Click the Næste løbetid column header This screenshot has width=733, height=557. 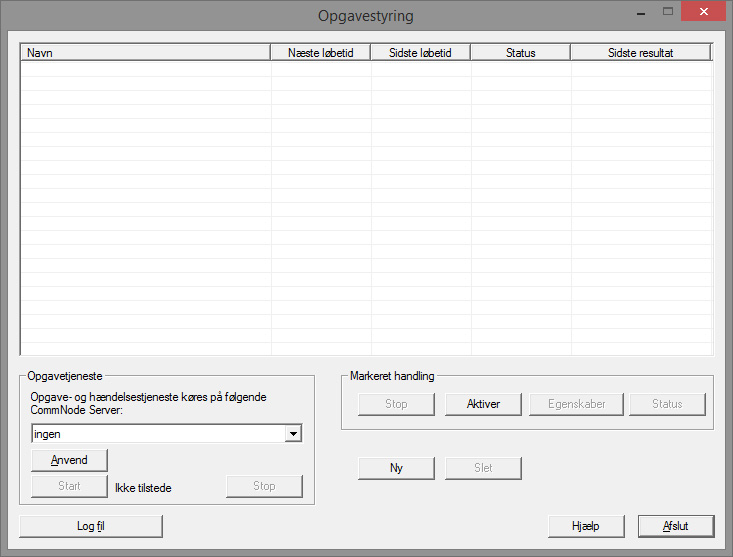click(321, 53)
